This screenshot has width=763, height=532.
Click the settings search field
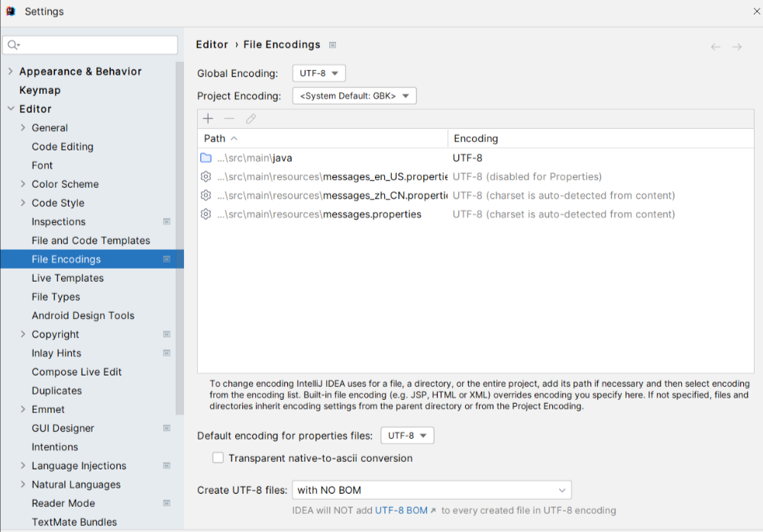(90, 45)
